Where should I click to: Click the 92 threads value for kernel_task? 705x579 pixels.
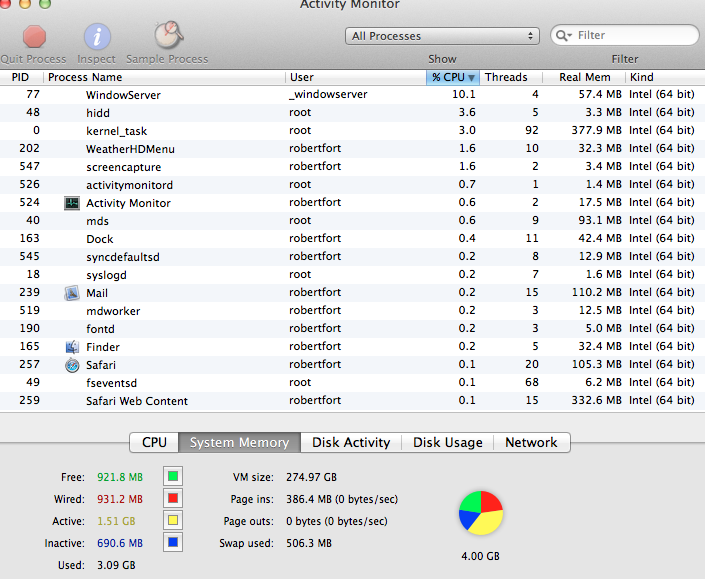[532, 130]
